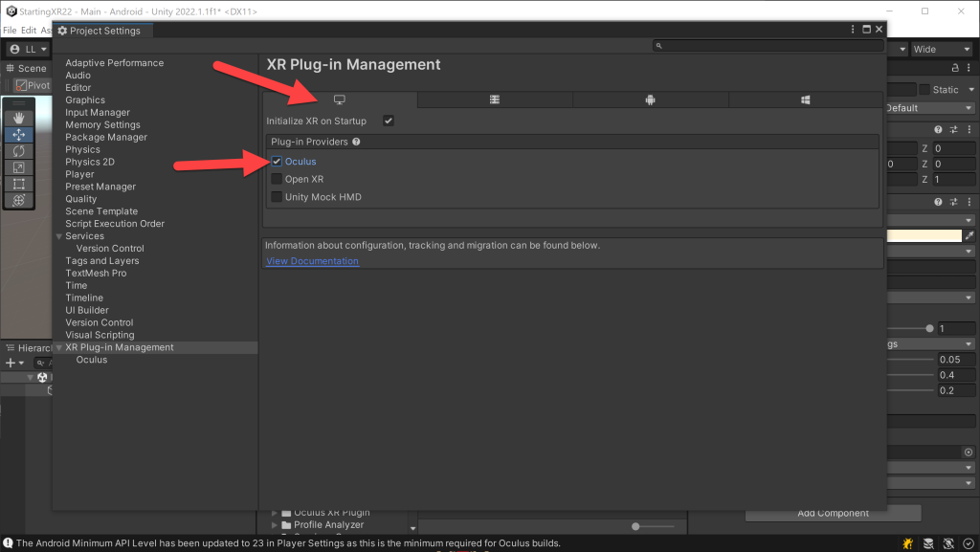Switch to the Android platform tab
This screenshot has width=980, height=552.
pos(650,99)
